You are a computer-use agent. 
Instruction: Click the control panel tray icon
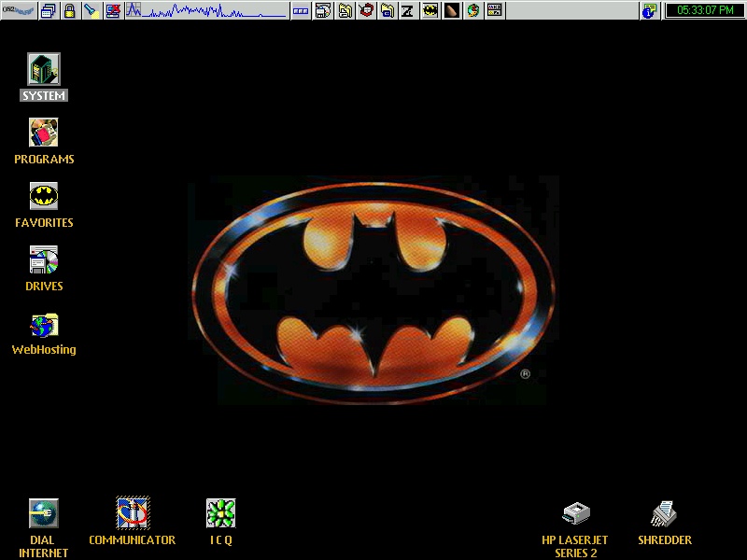pyautogui.click(x=495, y=10)
